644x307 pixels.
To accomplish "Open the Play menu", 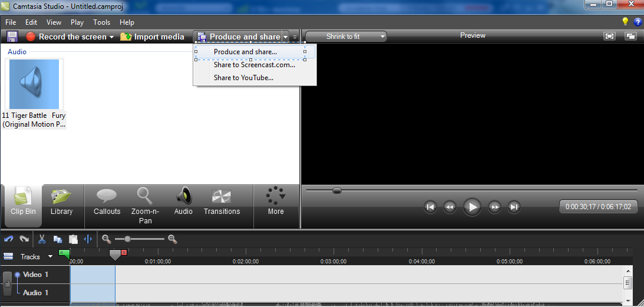I will tap(77, 22).
